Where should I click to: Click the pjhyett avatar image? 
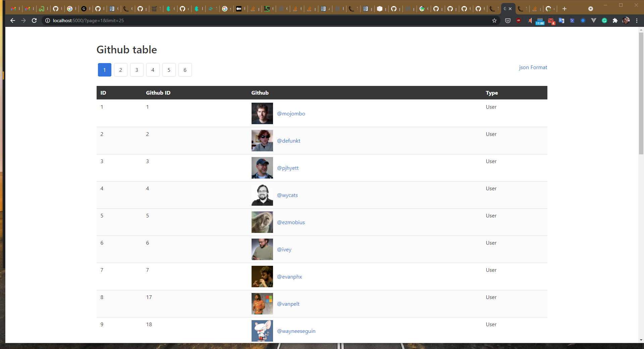262,168
